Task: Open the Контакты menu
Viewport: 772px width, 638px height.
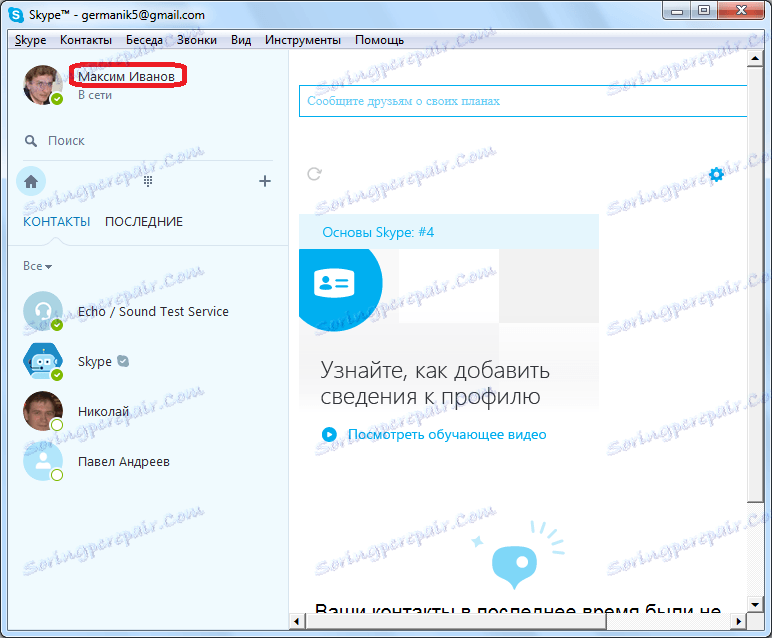Action: tap(86, 40)
